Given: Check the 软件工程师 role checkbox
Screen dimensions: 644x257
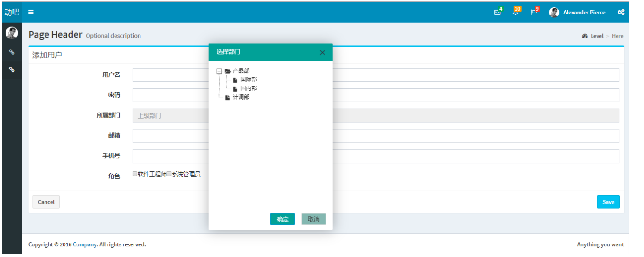Looking at the screenshot, I should coord(135,174).
